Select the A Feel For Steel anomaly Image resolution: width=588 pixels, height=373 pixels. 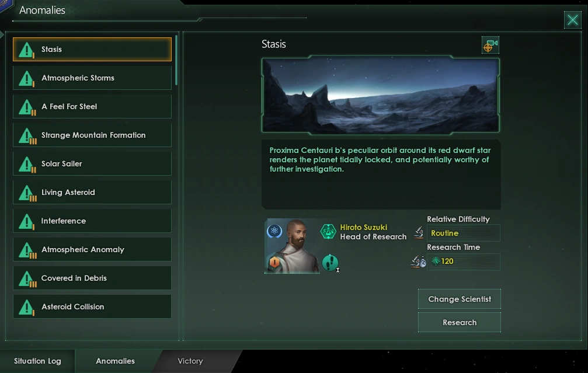92,106
